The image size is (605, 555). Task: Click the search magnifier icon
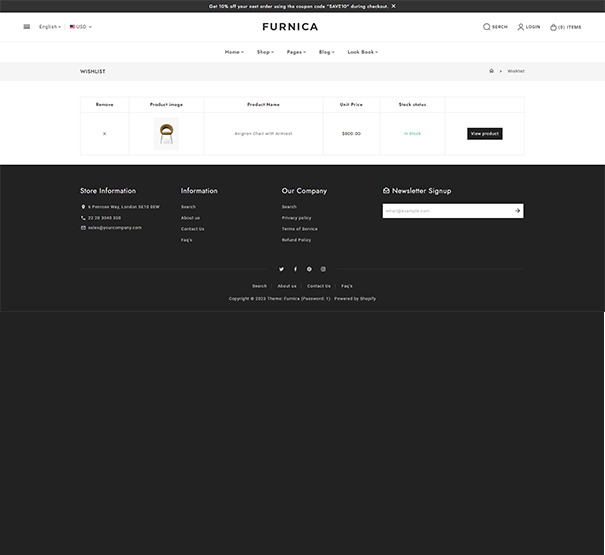pos(487,27)
